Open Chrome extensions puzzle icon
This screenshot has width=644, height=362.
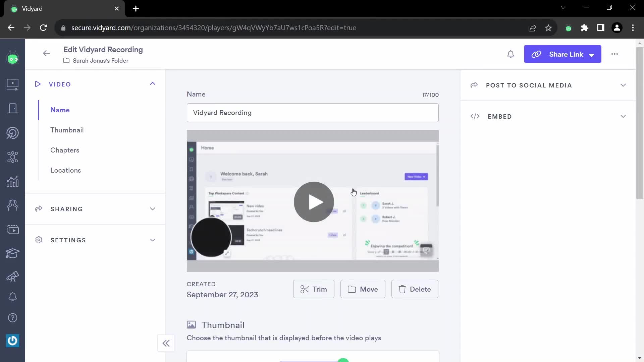coord(584,28)
